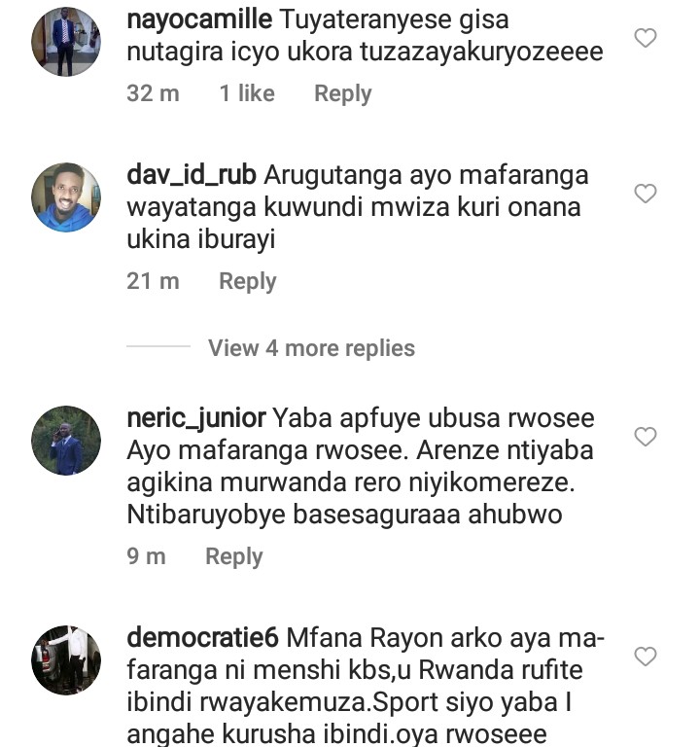Open the democratie6 username link

(x=202, y=638)
